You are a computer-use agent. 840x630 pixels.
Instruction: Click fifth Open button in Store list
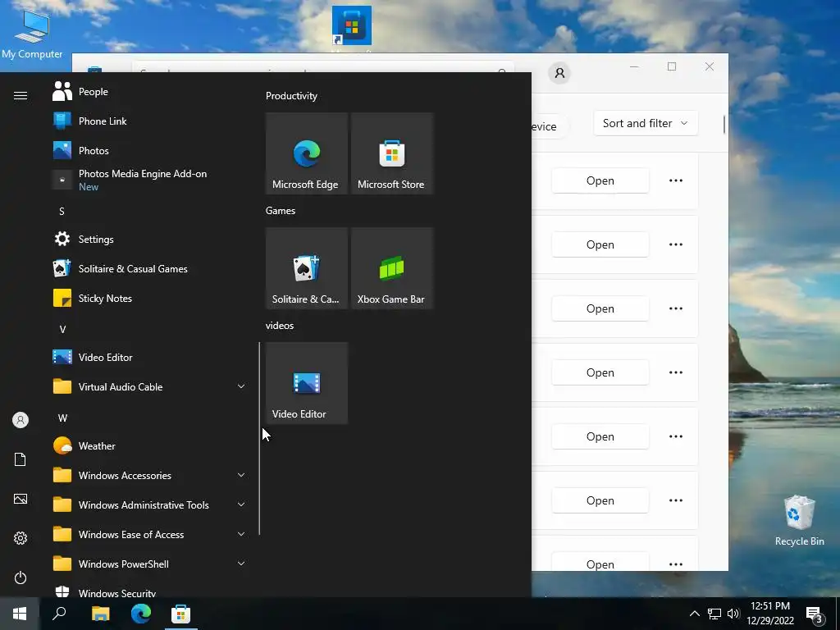click(600, 436)
